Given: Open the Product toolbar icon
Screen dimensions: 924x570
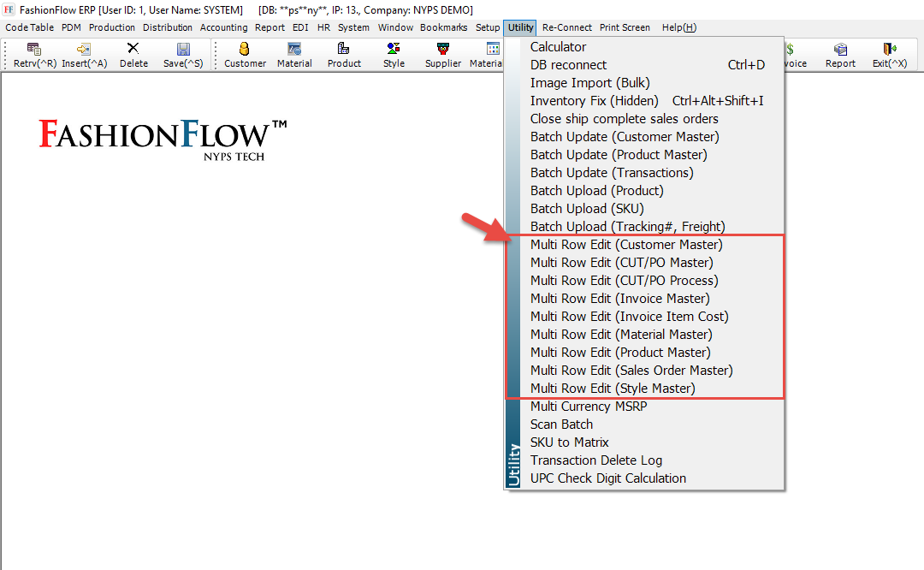Looking at the screenshot, I should [344, 50].
